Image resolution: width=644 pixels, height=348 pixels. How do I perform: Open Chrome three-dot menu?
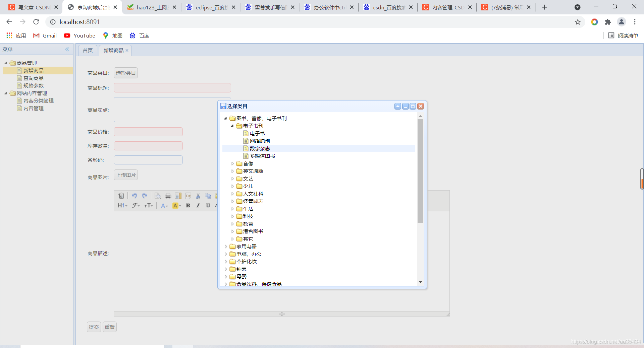point(635,22)
